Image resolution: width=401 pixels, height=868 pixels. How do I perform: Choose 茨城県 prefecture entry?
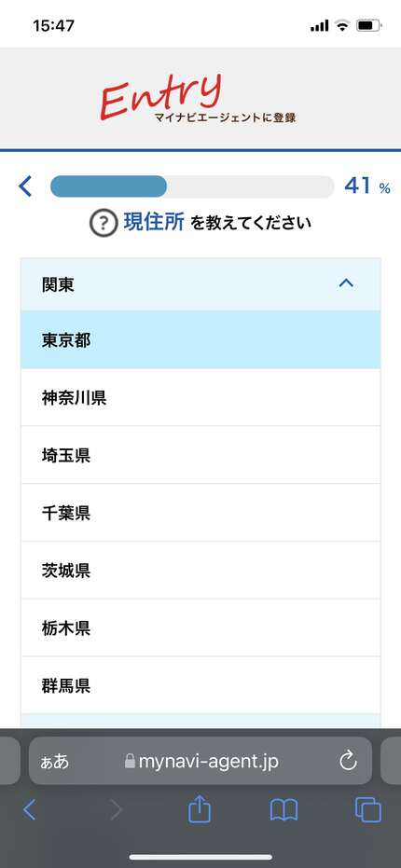tap(200, 571)
